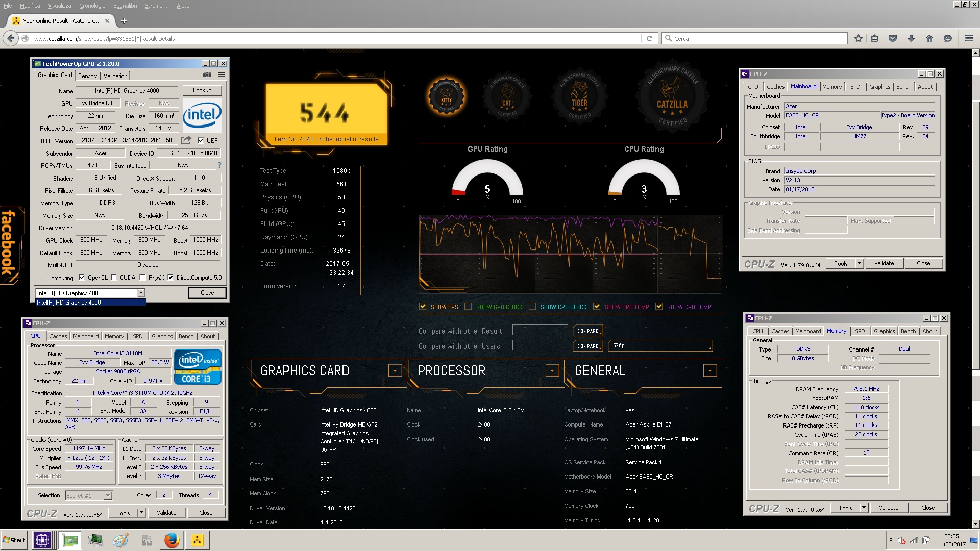Disable the SHOW GPU TEMP checkbox
This screenshot has width=980, height=551.
(597, 307)
